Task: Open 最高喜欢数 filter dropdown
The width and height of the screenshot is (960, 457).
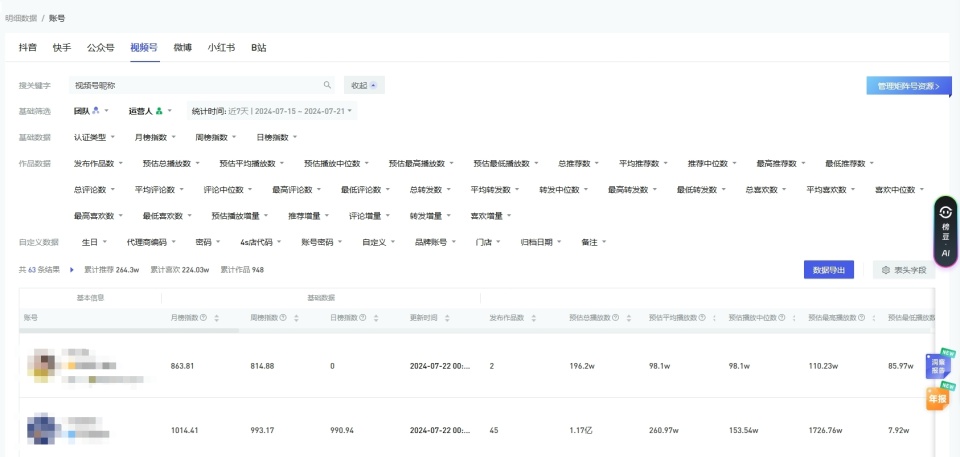Action: coord(99,216)
